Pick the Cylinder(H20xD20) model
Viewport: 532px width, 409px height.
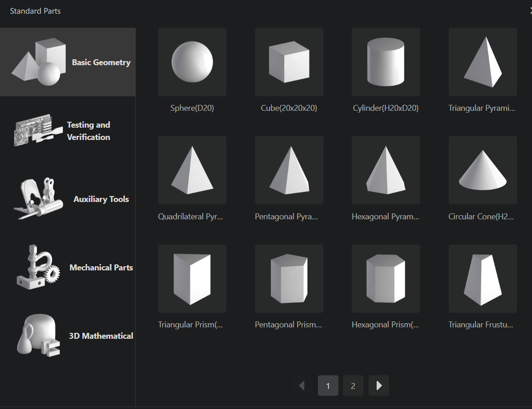(385, 62)
